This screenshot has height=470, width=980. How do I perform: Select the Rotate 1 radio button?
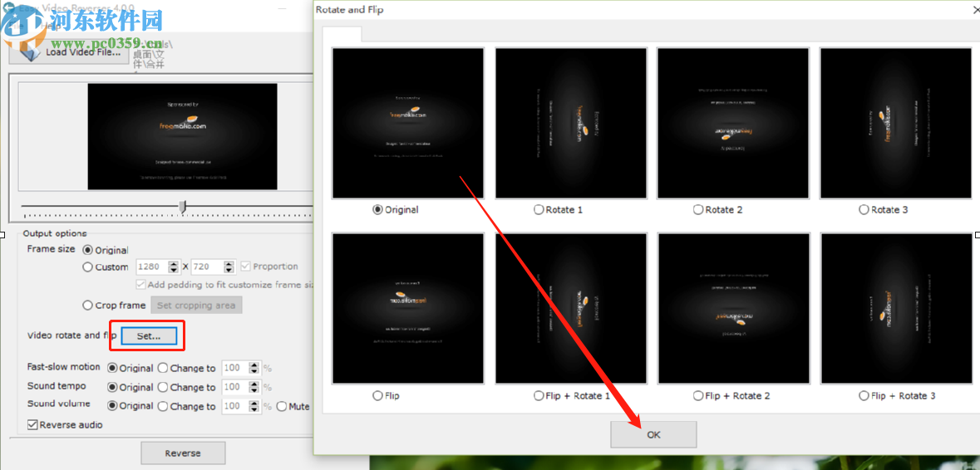coord(558,210)
